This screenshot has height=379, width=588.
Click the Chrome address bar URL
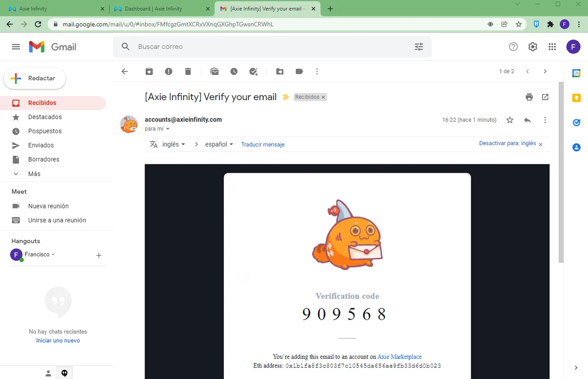[x=168, y=24]
